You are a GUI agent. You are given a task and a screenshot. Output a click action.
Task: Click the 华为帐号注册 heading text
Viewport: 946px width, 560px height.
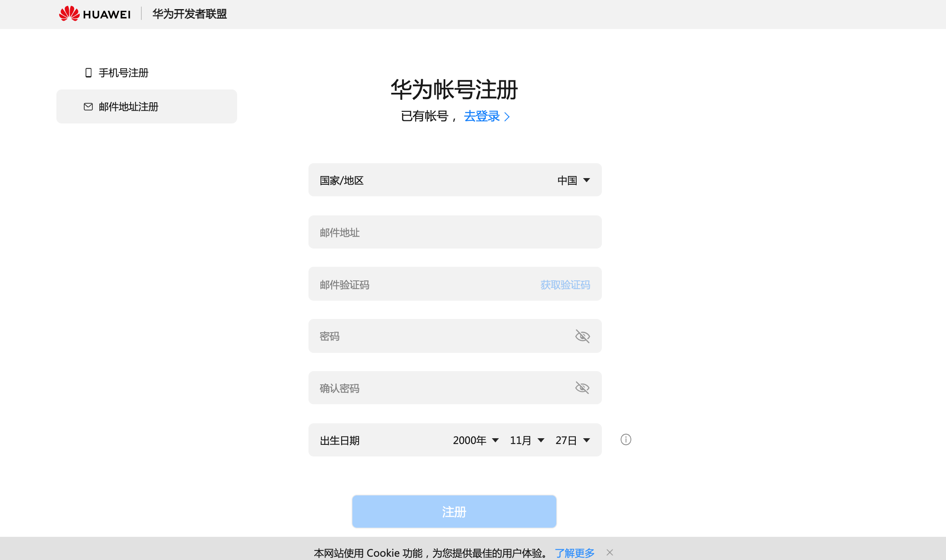click(454, 89)
